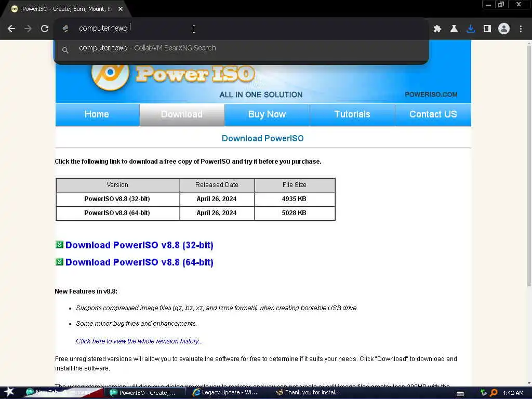The height and width of the screenshot is (399, 532).
Task: Click the PowerISO v8.8 (32-bit) table cell
Action: click(117, 199)
